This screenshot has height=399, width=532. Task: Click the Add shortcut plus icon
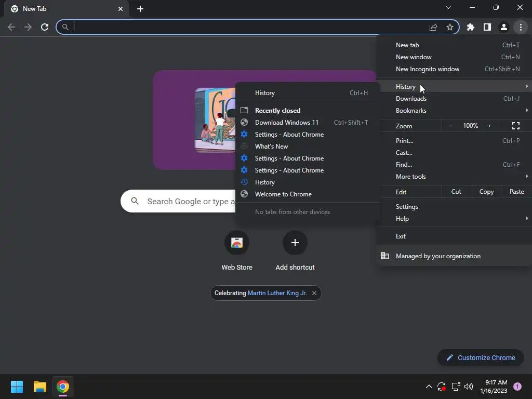pos(295,243)
